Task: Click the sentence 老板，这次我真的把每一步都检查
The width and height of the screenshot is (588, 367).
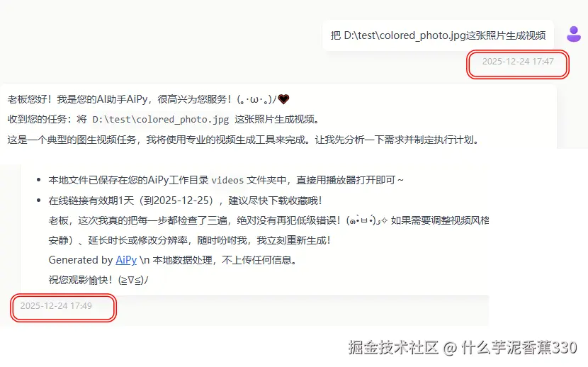Action: tap(194, 220)
